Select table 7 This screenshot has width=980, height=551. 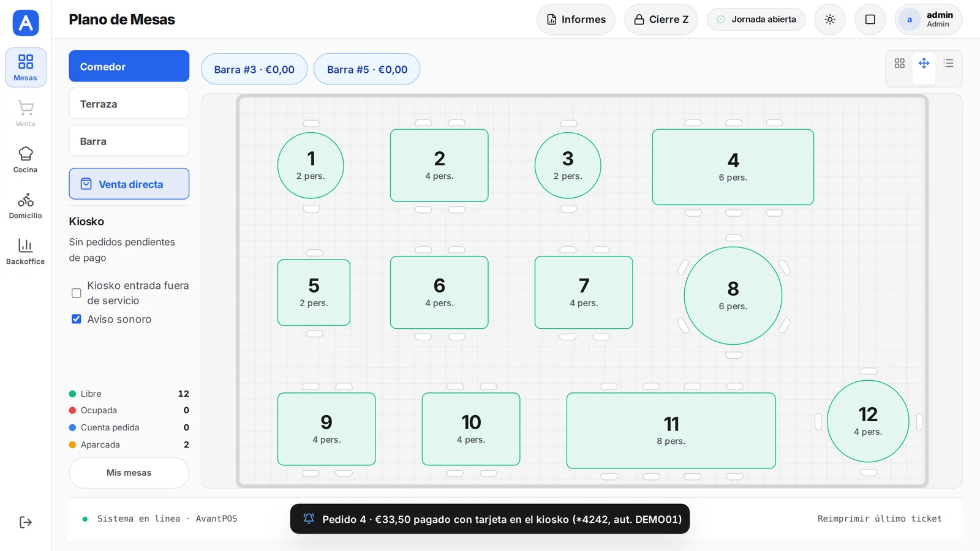point(584,293)
